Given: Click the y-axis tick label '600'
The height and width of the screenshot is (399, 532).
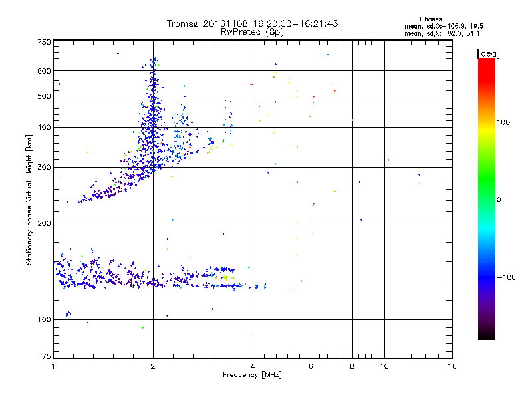Looking at the screenshot, I should pos(44,71).
